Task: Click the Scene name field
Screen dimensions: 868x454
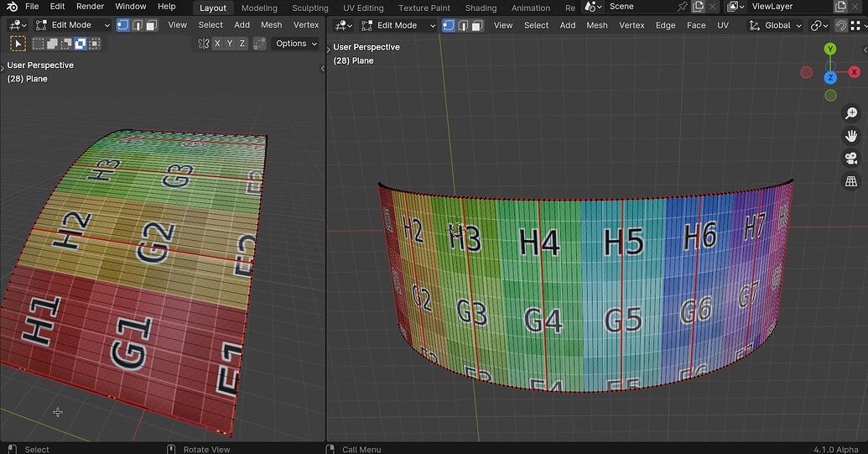Action: (x=639, y=7)
